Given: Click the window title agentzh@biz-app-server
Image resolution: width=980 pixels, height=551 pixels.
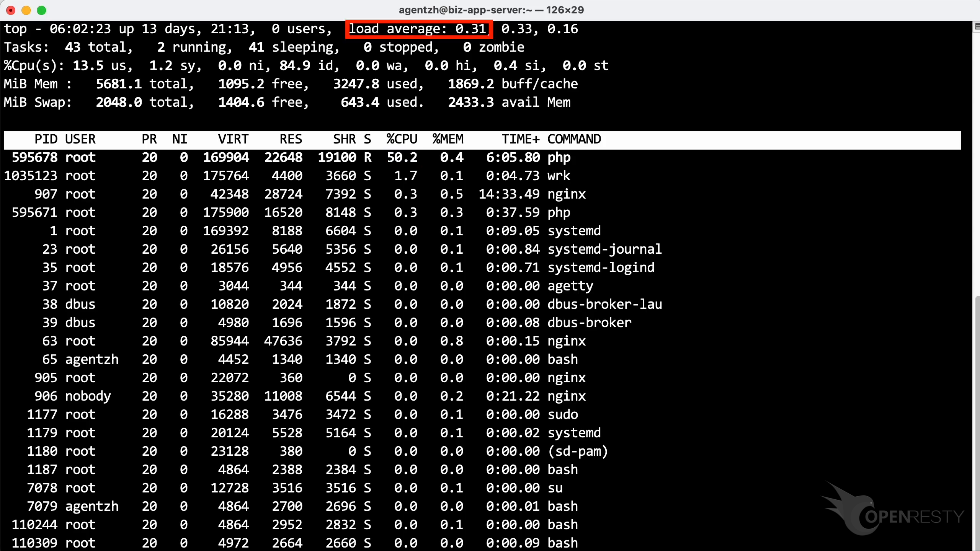Looking at the screenshot, I should pos(491,10).
